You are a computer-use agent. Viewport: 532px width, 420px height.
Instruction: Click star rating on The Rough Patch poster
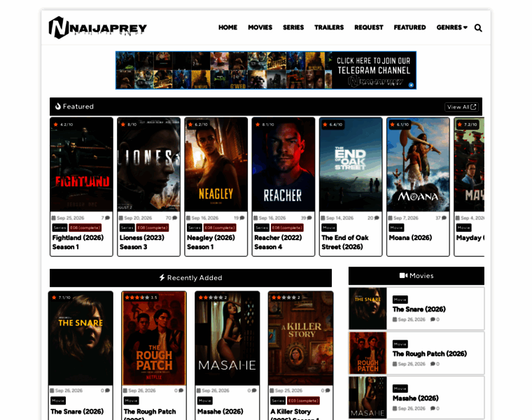coord(141,297)
